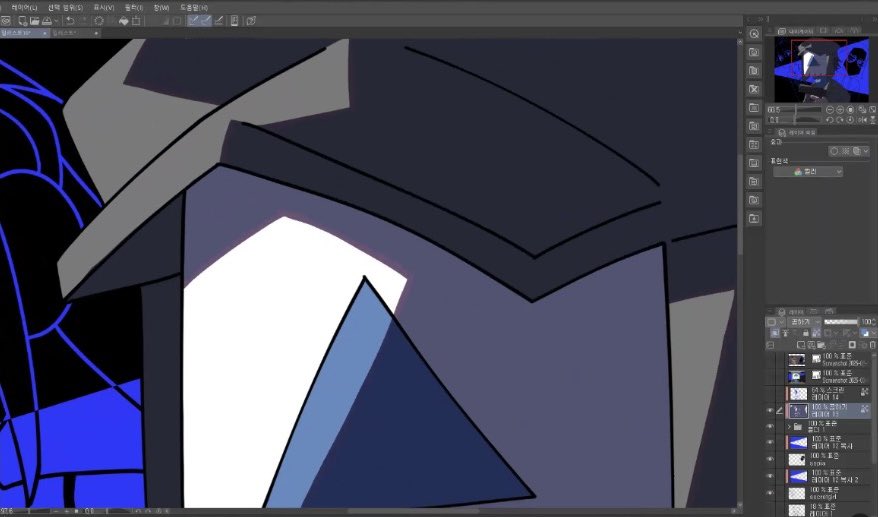Image resolution: width=878 pixels, height=517 pixels.
Task: Open the CLIP STUDIO launcher icon
Action: [6, 21]
